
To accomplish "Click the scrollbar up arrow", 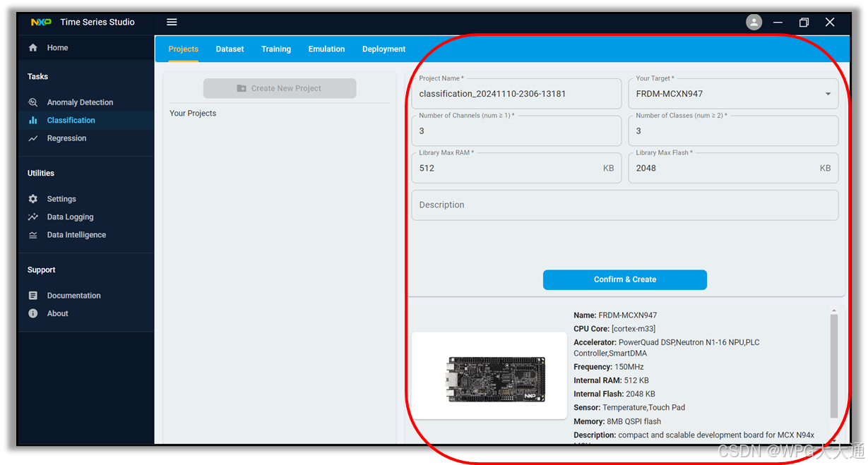I will pyautogui.click(x=833, y=310).
